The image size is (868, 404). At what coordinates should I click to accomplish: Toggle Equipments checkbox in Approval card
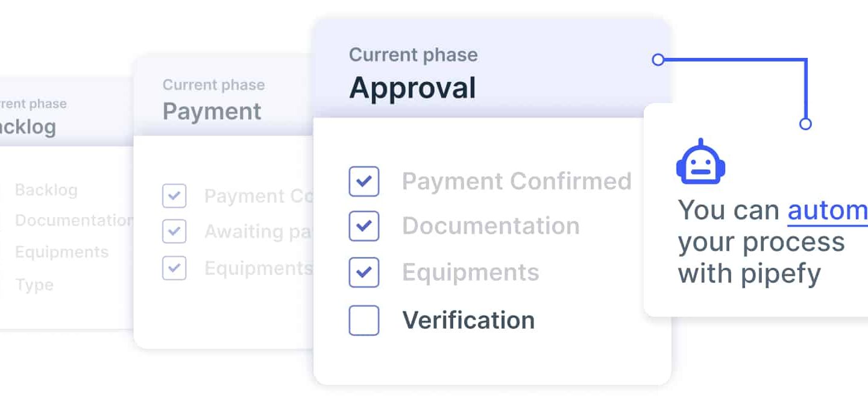[364, 273]
